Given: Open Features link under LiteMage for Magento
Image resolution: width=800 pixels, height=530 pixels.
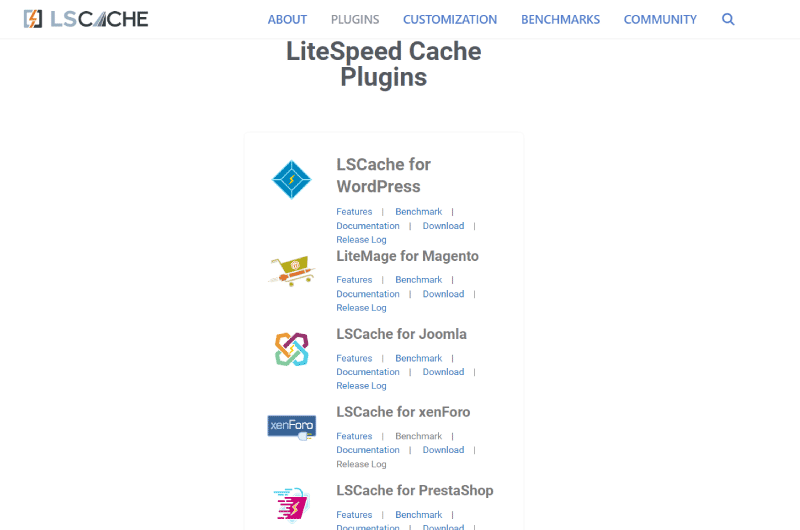Looking at the screenshot, I should [x=354, y=280].
